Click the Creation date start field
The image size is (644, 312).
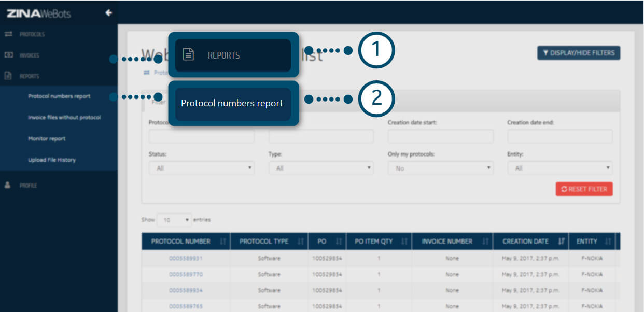pos(440,136)
